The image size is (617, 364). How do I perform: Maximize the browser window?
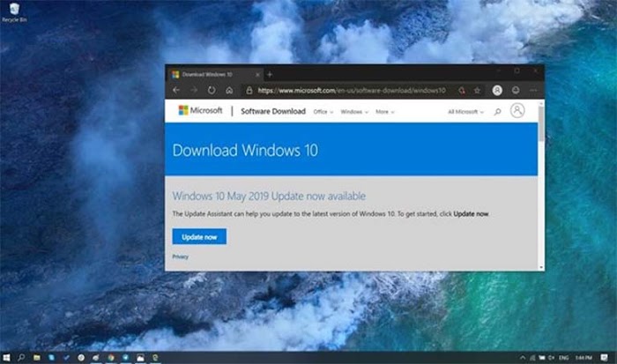pyautogui.click(x=517, y=71)
